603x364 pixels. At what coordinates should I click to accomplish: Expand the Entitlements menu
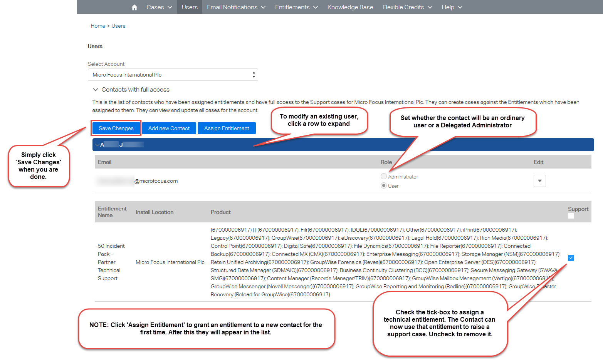coord(296,7)
